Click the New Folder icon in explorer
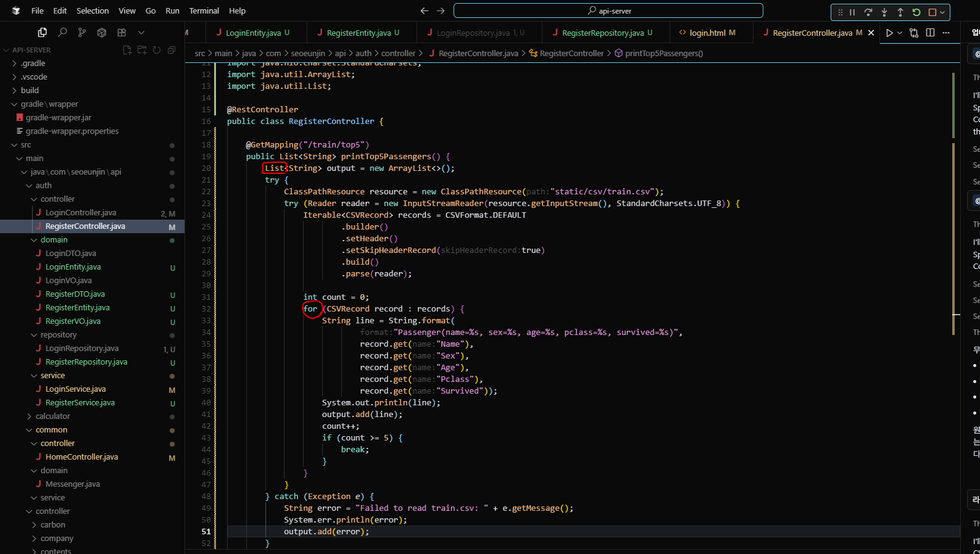 click(142, 50)
